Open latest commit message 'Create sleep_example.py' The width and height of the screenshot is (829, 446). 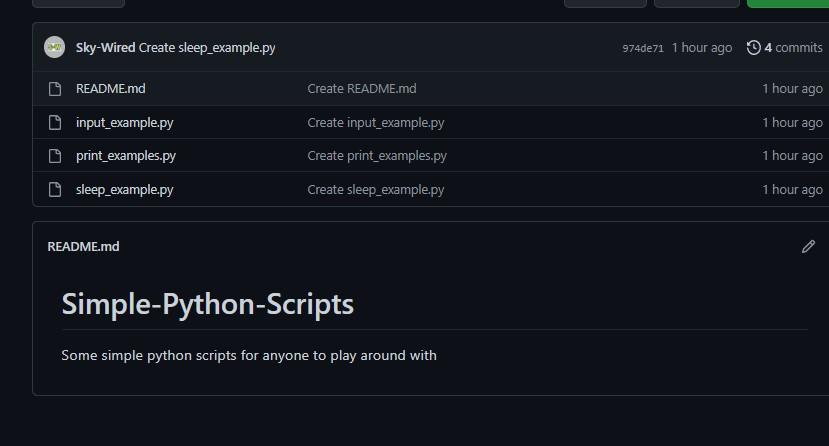tap(207, 48)
